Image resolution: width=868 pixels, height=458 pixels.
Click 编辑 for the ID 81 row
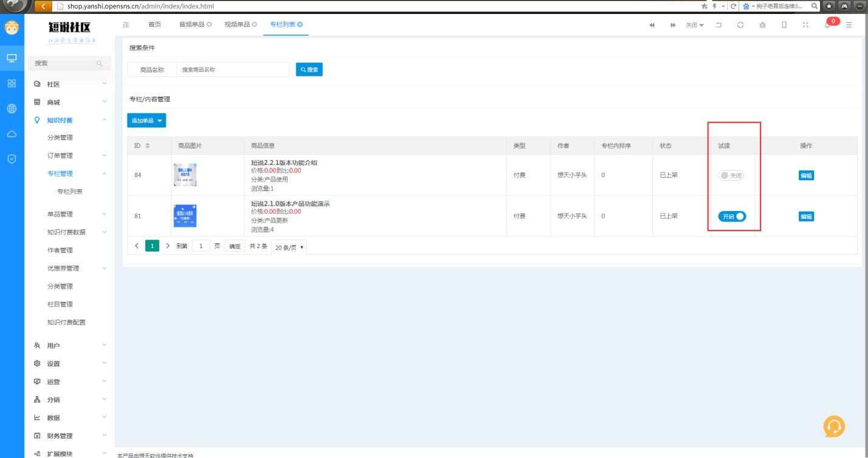[x=806, y=217]
